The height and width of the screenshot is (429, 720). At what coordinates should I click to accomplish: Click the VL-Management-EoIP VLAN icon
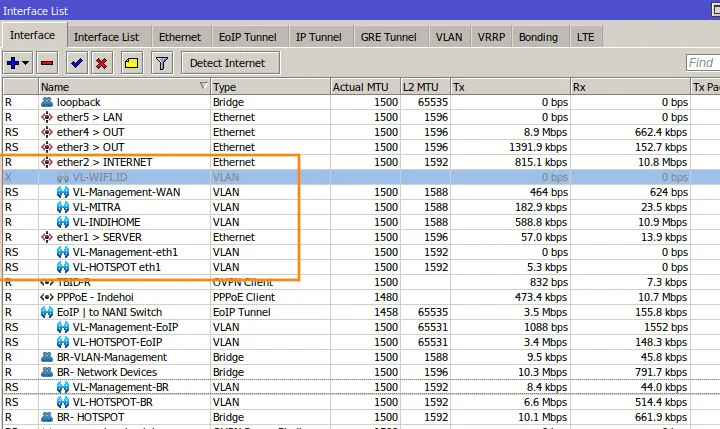(x=63, y=327)
